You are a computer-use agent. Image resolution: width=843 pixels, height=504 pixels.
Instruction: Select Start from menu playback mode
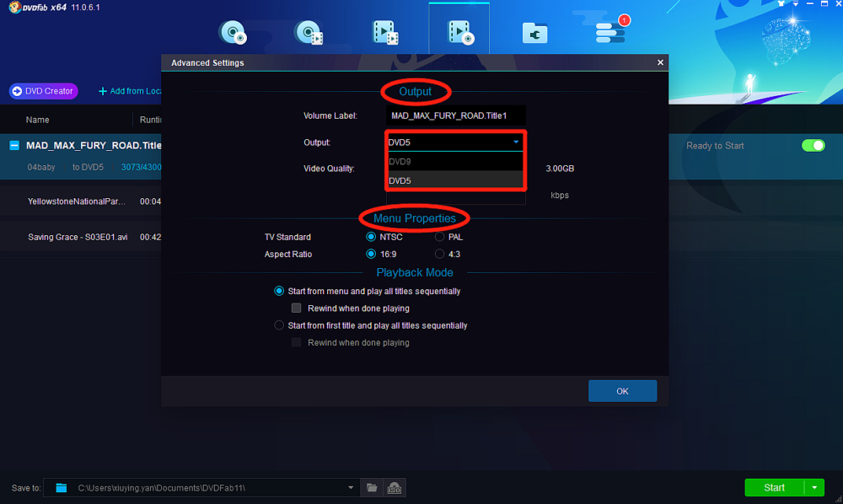click(x=279, y=292)
